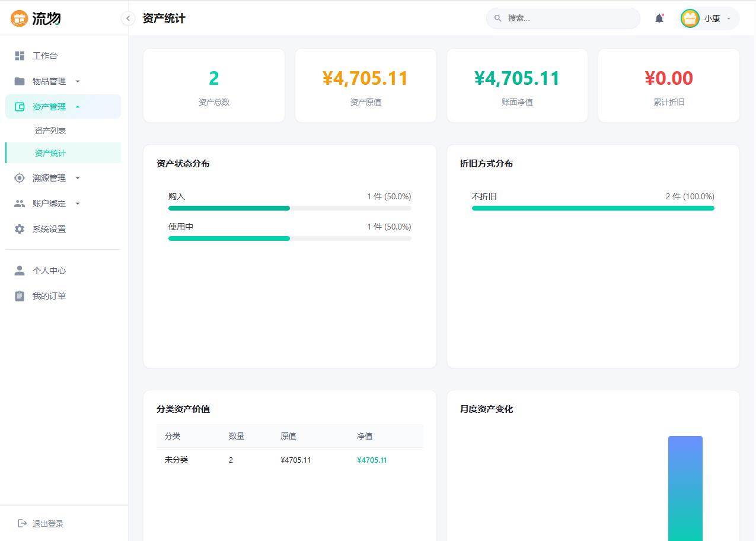Click the 退出登录 logout icon
Image resolution: width=756 pixels, height=541 pixels.
23,523
